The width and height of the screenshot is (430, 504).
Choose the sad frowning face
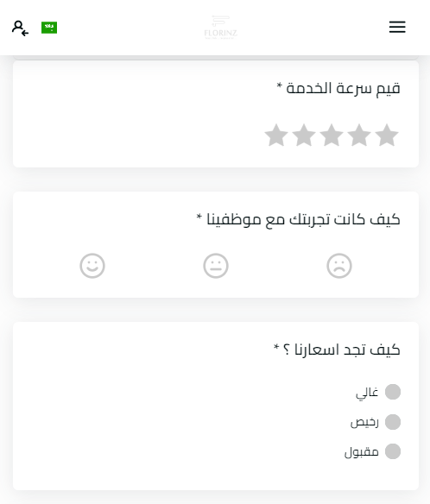pos(339,266)
